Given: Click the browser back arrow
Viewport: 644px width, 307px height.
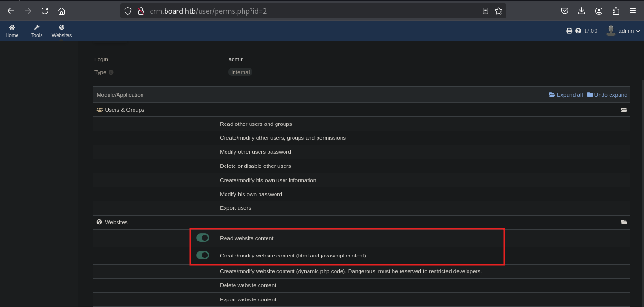Looking at the screenshot, I should click(11, 11).
